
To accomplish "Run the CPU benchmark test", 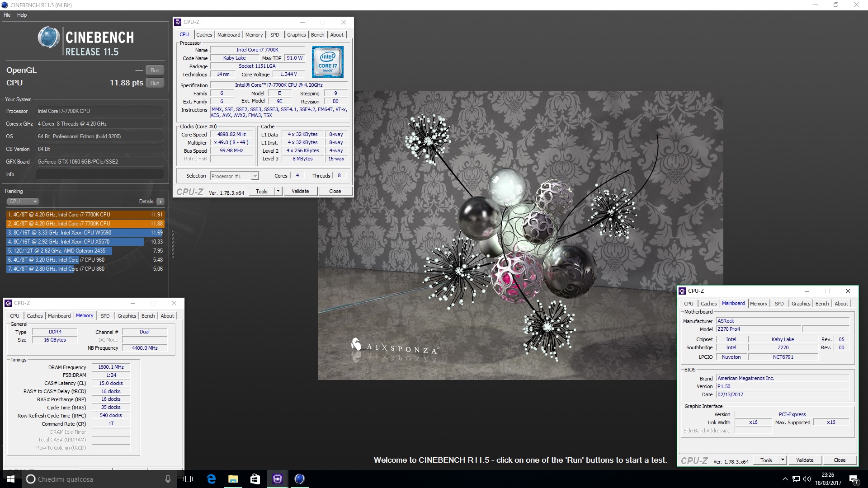I will click(x=155, y=83).
